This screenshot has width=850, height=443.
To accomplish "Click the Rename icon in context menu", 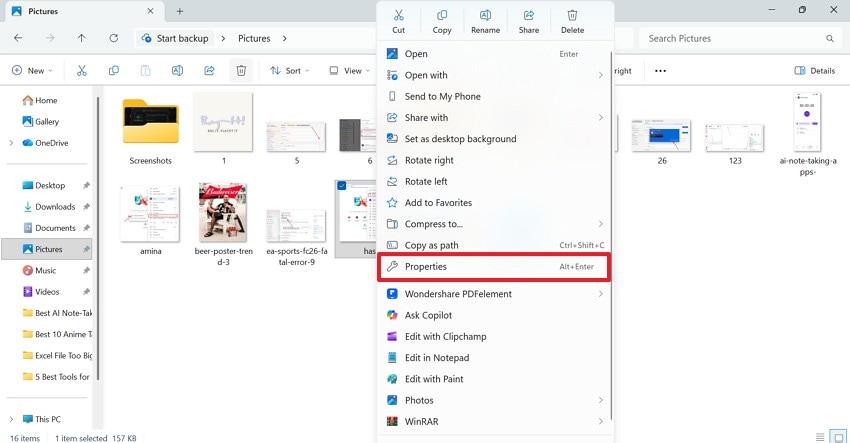I will coord(485,15).
